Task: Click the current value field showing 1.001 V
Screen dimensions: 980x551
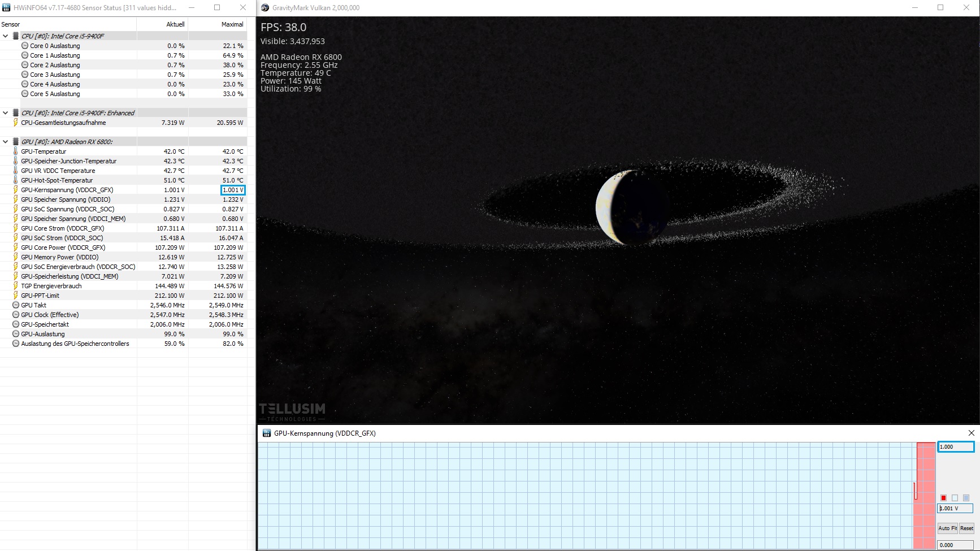Action: coord(956,509)
